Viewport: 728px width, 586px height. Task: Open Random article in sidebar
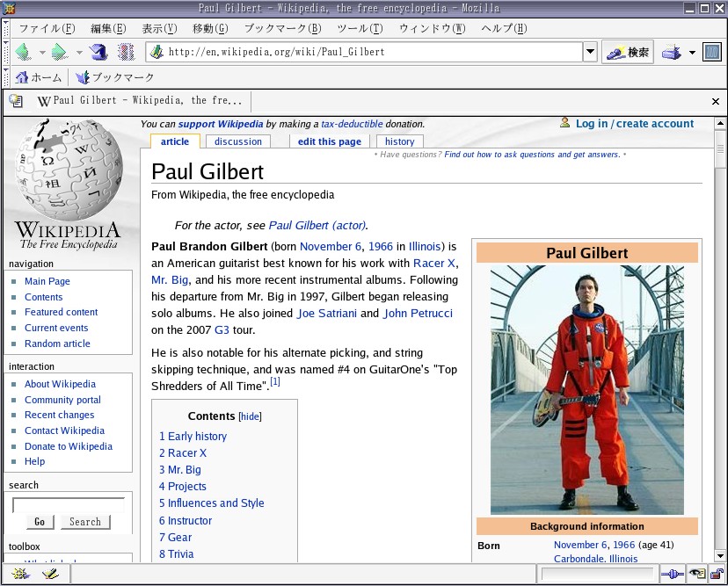[x=57, y=344]
